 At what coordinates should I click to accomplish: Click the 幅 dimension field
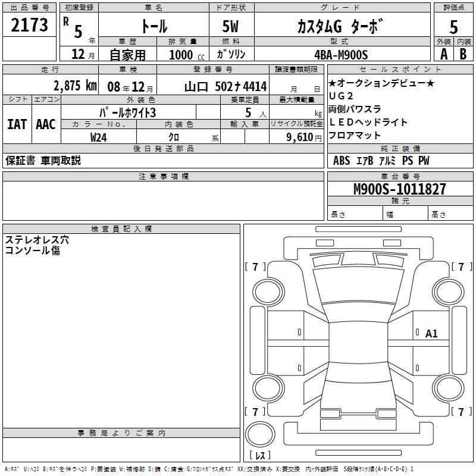406,213
